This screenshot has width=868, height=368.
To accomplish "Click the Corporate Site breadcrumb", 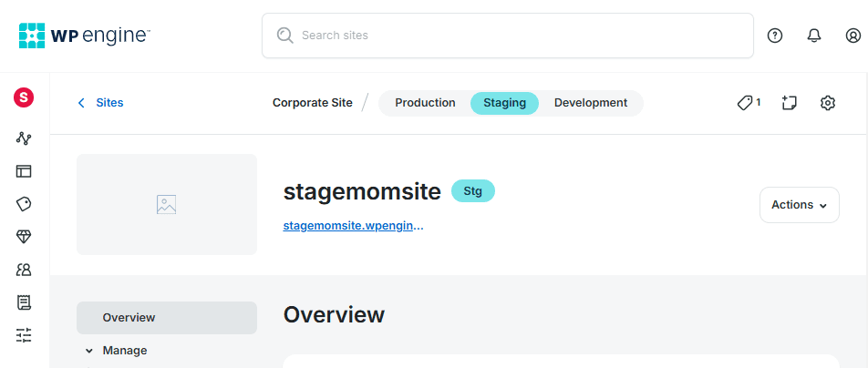I will coord(312,103).
